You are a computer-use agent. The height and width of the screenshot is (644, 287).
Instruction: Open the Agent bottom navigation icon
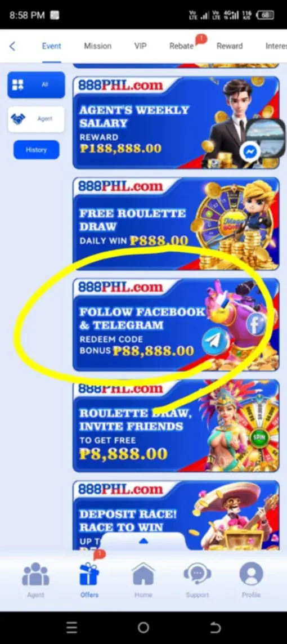click(x=35, y=574)
